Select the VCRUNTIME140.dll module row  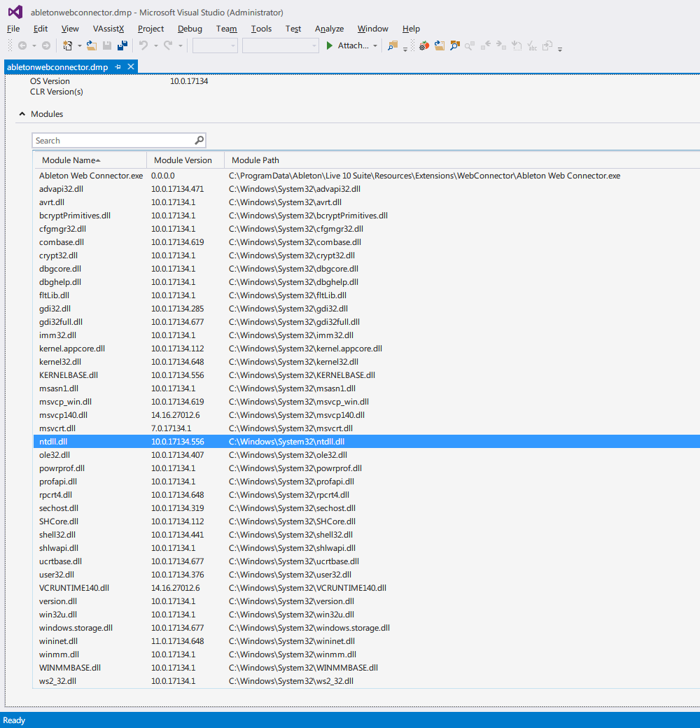367,588
